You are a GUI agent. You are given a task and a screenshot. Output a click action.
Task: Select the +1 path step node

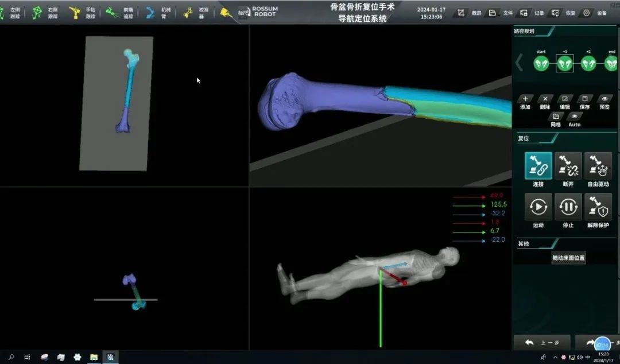pyautogui.click(x=565, y=63)
